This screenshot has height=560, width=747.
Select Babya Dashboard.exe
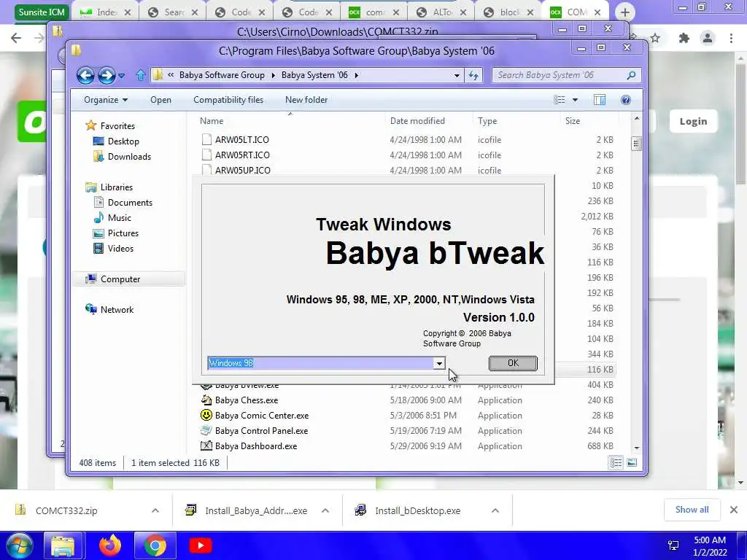coord(256,446)
